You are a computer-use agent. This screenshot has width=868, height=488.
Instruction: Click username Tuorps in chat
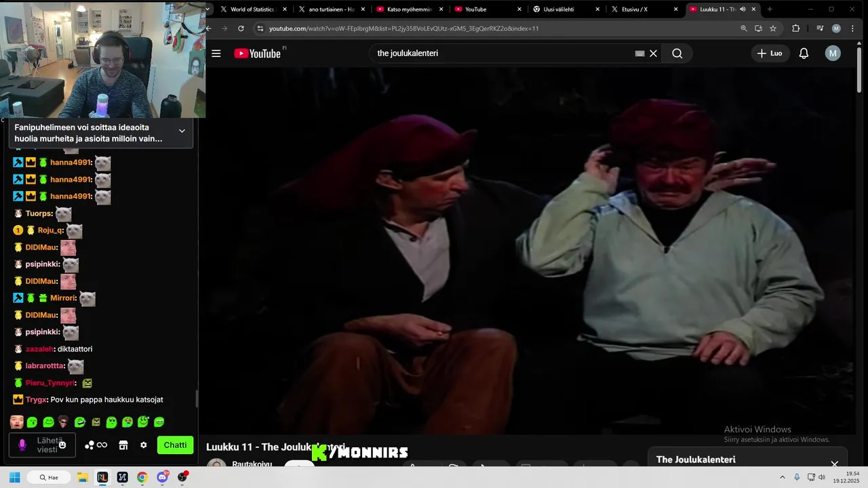(x=39, y=213)
